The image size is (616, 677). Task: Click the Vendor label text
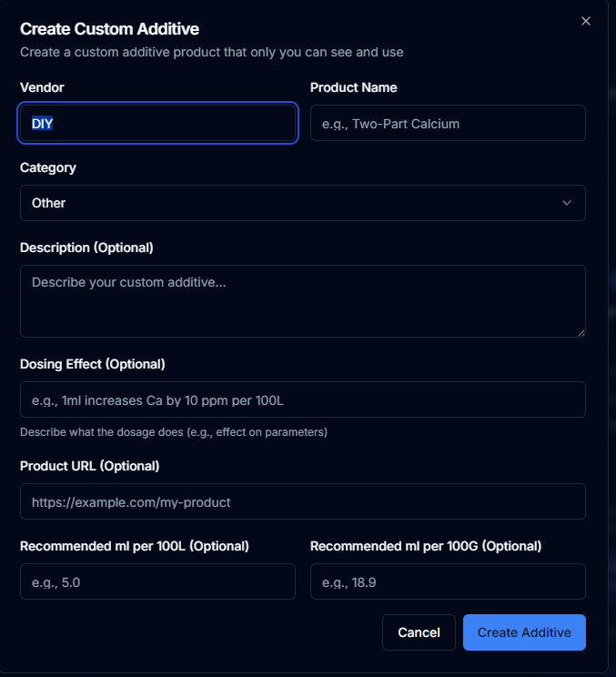coord(42,87)
